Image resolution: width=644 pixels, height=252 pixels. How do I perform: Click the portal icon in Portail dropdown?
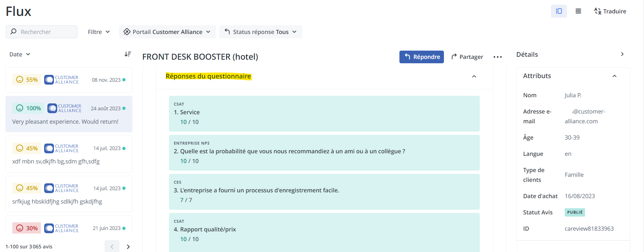click(x=127, y=32)
